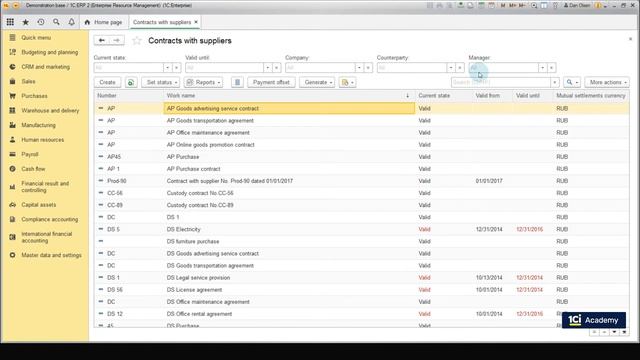Expand the Counterparty filter dropdown
This screenshot has width=640, height=360.
(x=451, y=68)
